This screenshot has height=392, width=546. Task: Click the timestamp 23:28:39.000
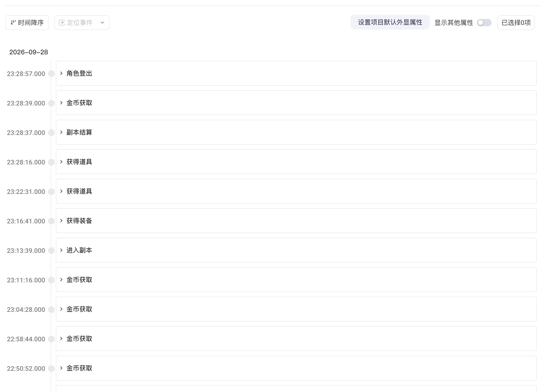[x=26, y=103]
